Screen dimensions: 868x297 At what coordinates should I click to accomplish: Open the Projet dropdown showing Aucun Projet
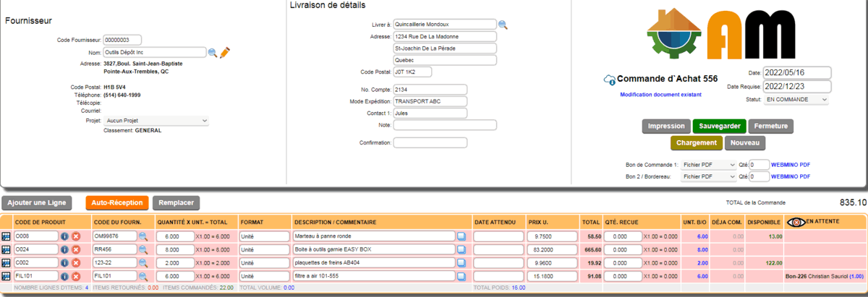(x=156, y=121)
